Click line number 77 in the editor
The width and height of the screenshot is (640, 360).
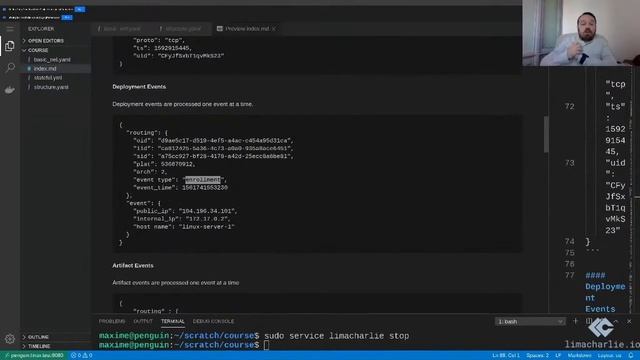(569, 276)
